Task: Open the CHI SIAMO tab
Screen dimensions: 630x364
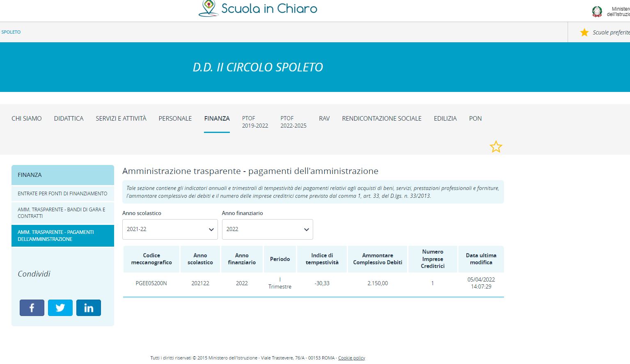Action: point(27,119)
